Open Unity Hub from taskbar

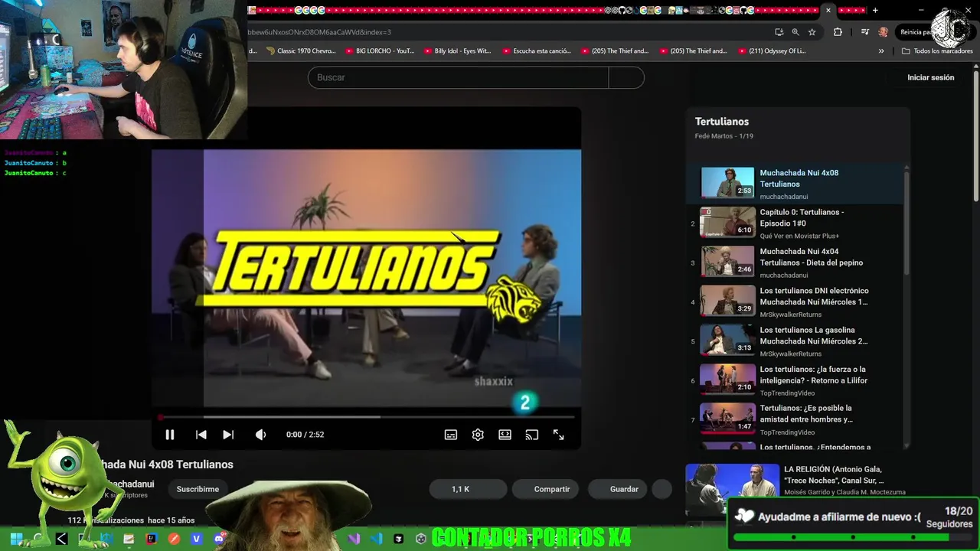[x=420, y=539]
